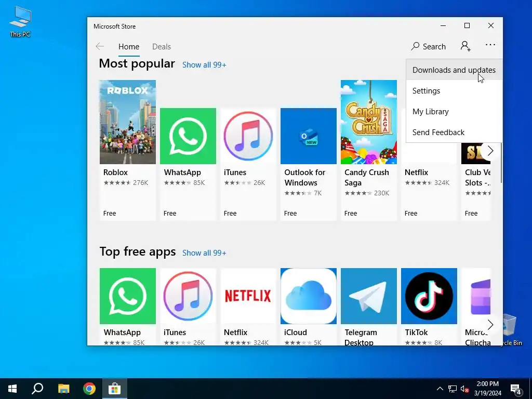532x399 pixels.
Task: Open the sign-in account icon
Action: point(465,46)
